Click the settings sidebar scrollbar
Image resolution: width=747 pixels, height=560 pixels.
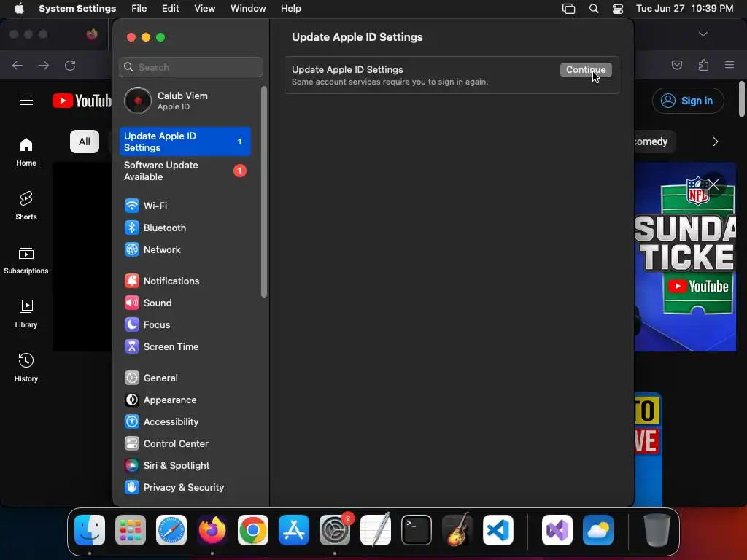click(264, 192)
